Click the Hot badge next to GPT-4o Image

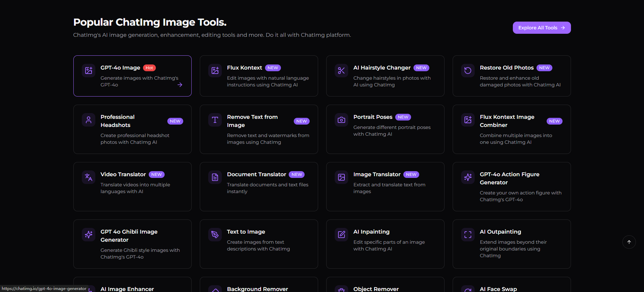tap(149, 68)
